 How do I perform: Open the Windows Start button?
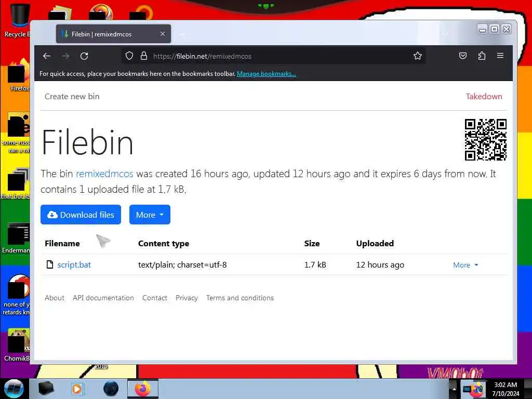14,389
